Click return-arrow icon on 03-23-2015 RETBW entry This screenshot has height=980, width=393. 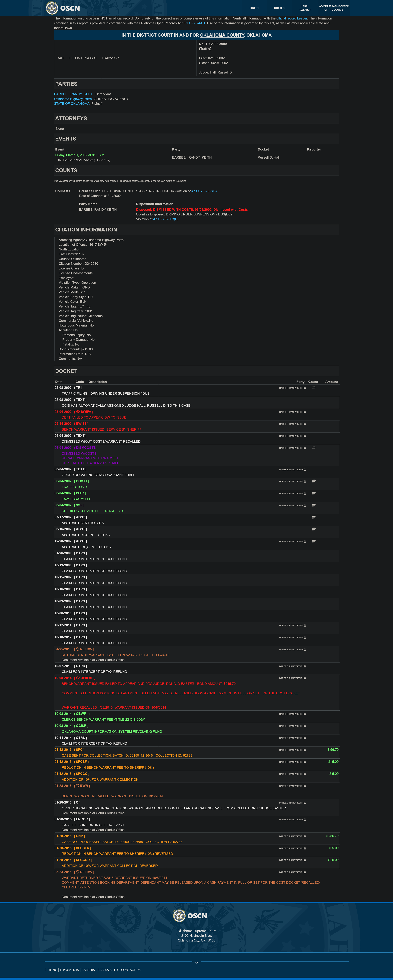pyautogui.click(x=78, y=872)
